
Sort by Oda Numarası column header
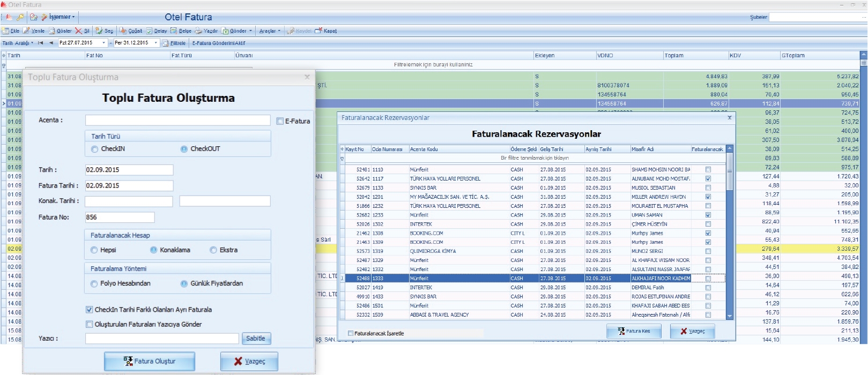tap(389, 149)
